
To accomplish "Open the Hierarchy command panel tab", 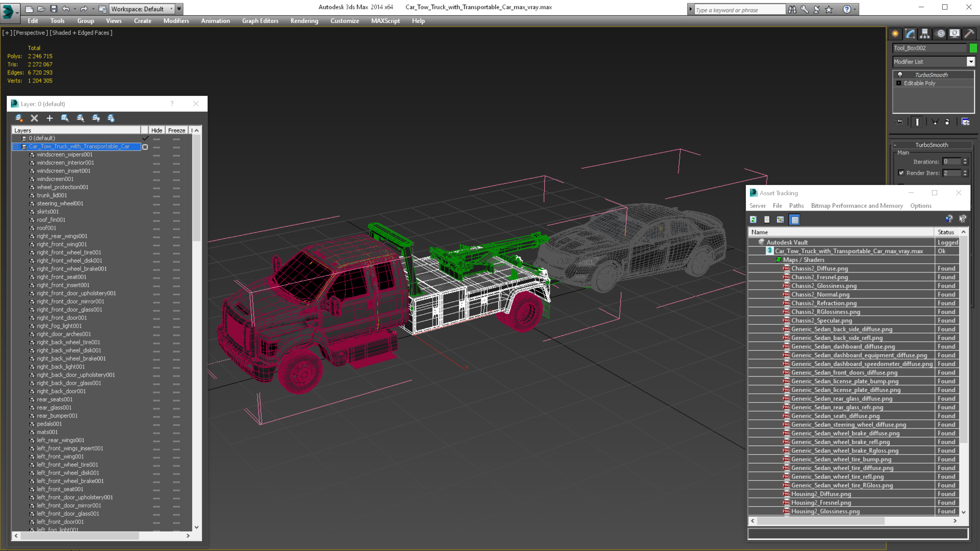I will tap(925, 34).
